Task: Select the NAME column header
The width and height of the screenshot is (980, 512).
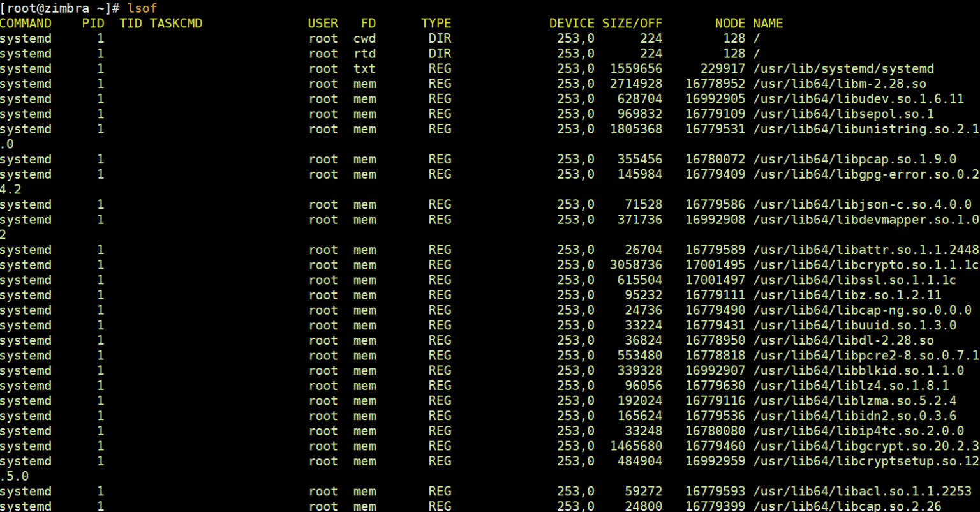Action: (x=768, y=23)
